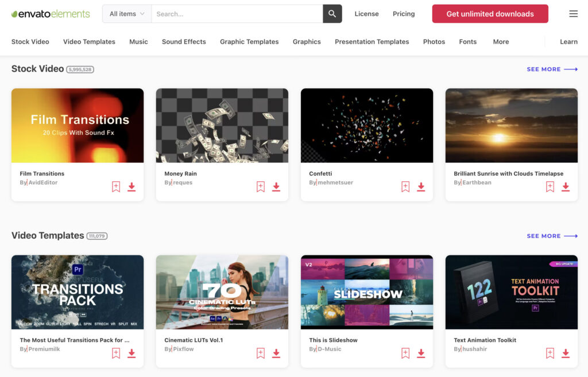Click the Pricing link

[404, 14]
